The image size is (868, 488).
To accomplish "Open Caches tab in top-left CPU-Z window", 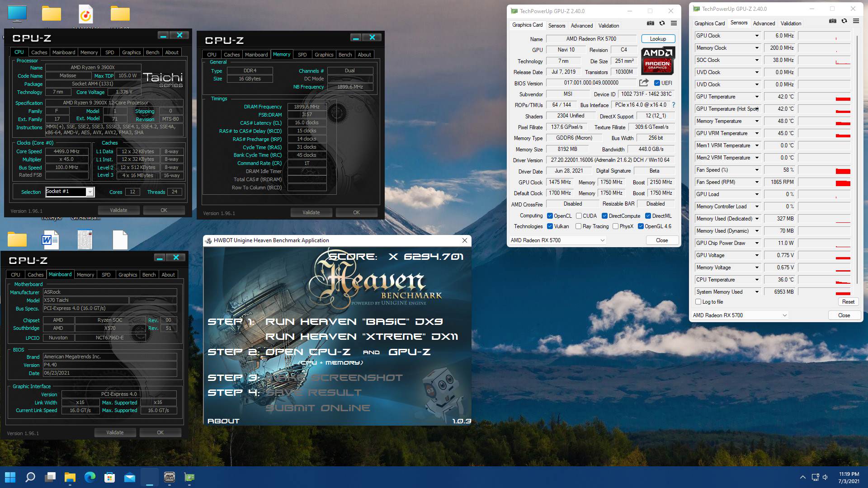I will [x=39, y=52].
